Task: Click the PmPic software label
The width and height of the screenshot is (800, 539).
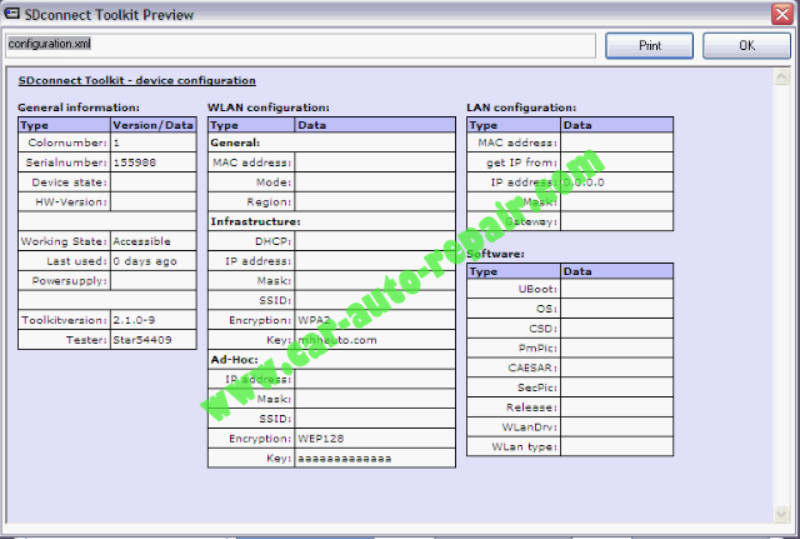Action: pos(538,348)
